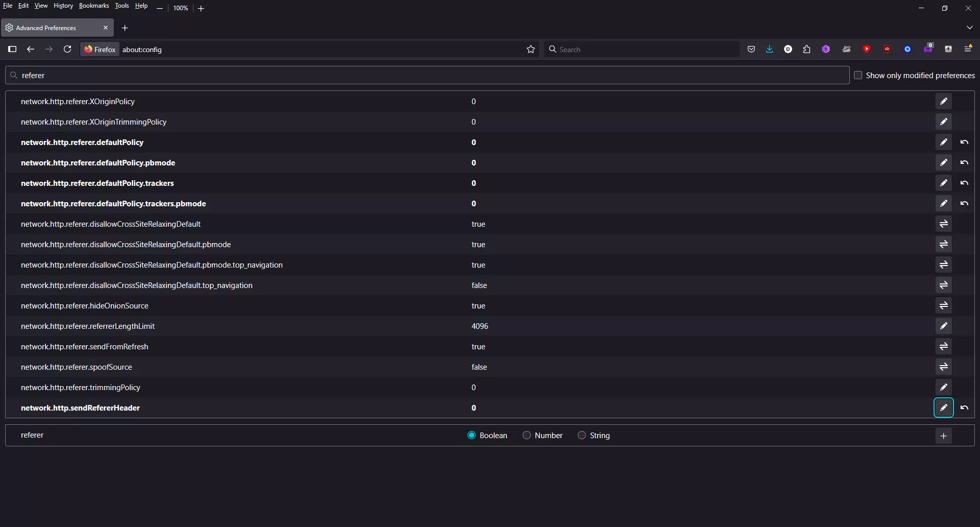Reset network.http.referer.defaultPolicy.trackers preference
The width and height of the screenshot is (980, 527).
[964, 183]
